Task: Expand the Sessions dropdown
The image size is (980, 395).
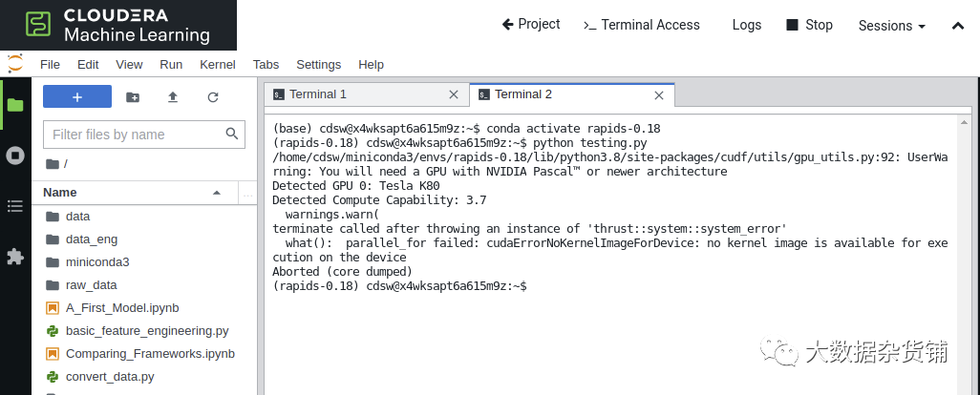Action: 891,26
